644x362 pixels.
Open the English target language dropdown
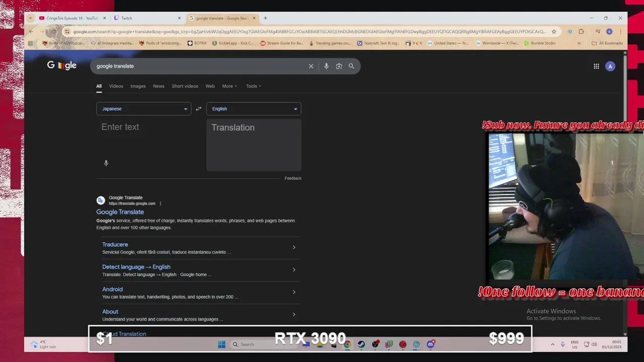254,109
